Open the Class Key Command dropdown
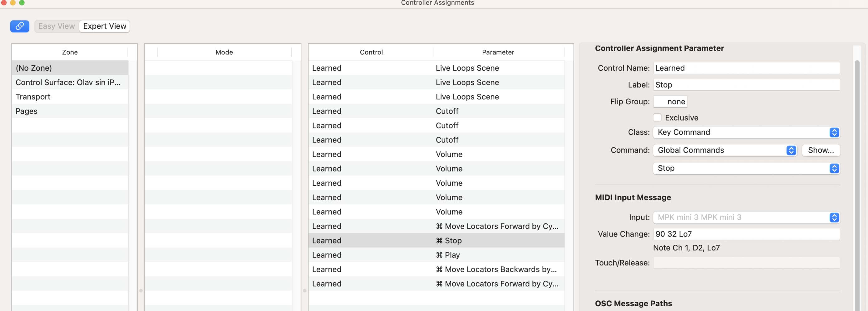 pyautogui.click(x=746, y=132)
